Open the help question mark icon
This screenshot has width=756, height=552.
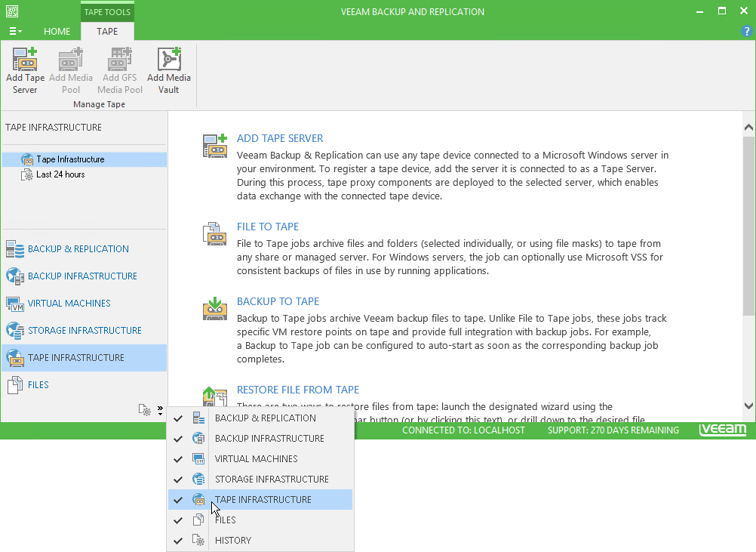(746, 32)
